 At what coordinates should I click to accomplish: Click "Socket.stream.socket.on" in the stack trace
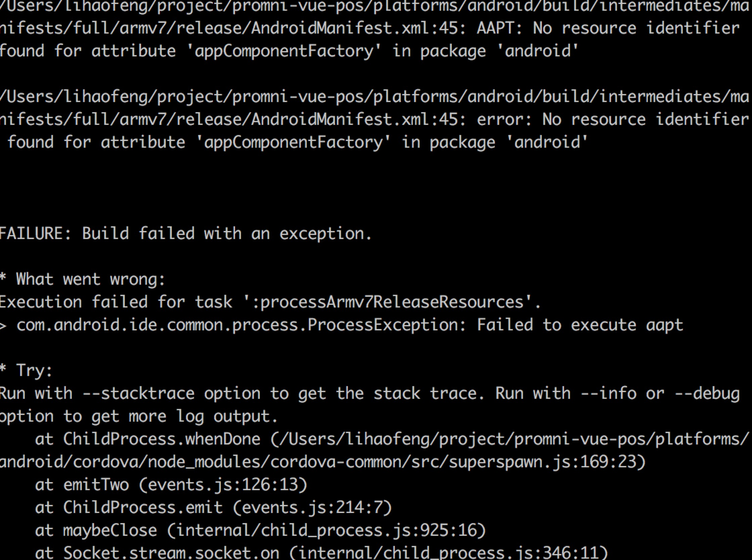[x=171, y=553]
